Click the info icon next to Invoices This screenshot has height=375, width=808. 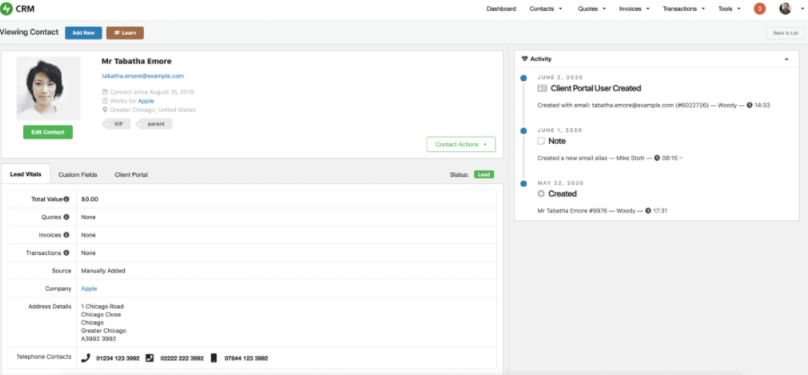[x=66, y=235]
